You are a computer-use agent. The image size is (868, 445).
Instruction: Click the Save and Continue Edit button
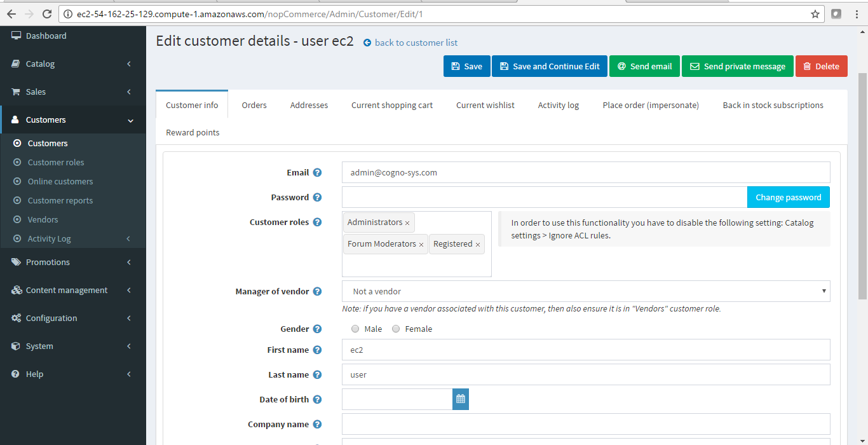(x=549, y=65)
